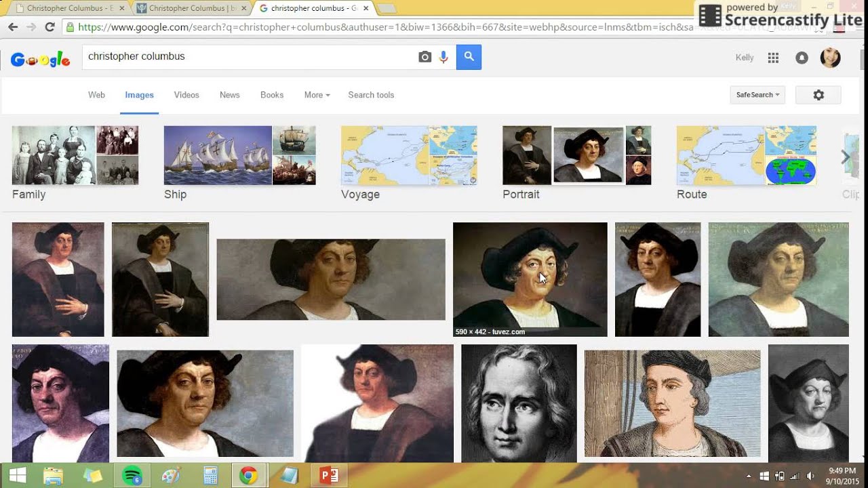Select the Books search category
Viewport: 868px width, 488px height.
(x=272, y=95)
